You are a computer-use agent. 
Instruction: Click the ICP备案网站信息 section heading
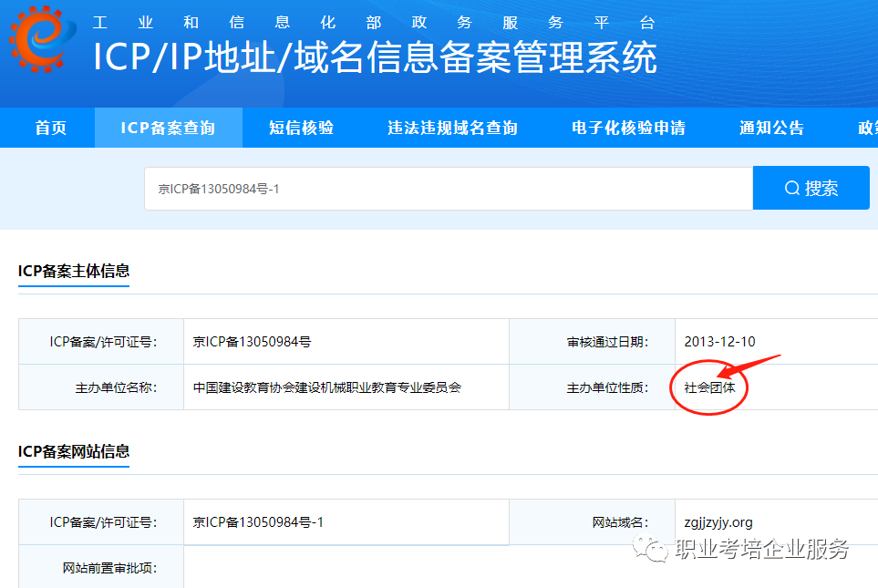point(74,451)
